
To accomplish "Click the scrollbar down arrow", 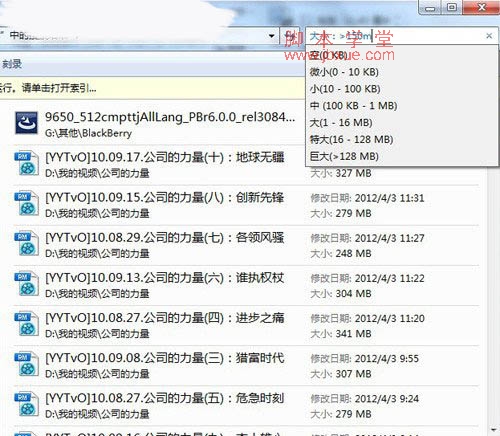I will [493, 430].
